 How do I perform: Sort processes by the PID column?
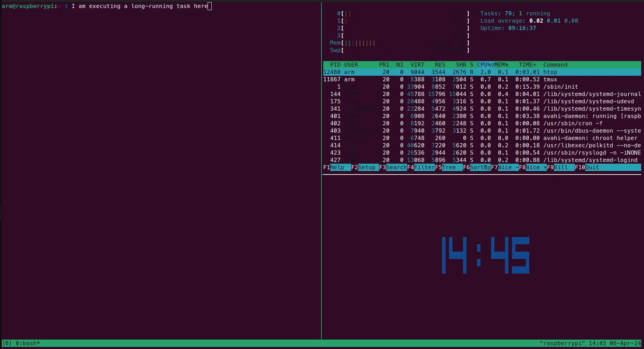point(334,65)
